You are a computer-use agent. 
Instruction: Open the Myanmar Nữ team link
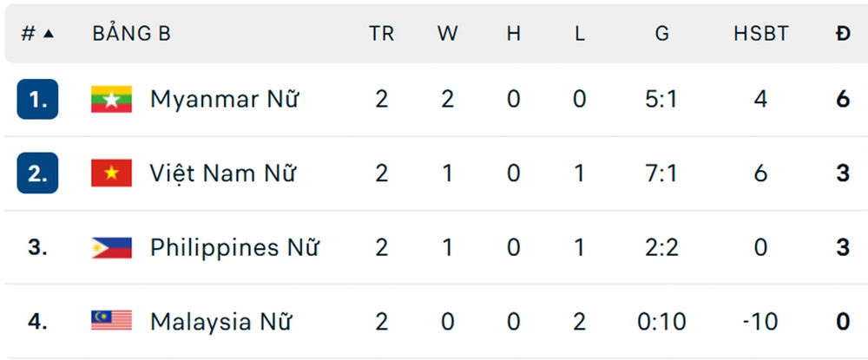(x=224, y=99)
